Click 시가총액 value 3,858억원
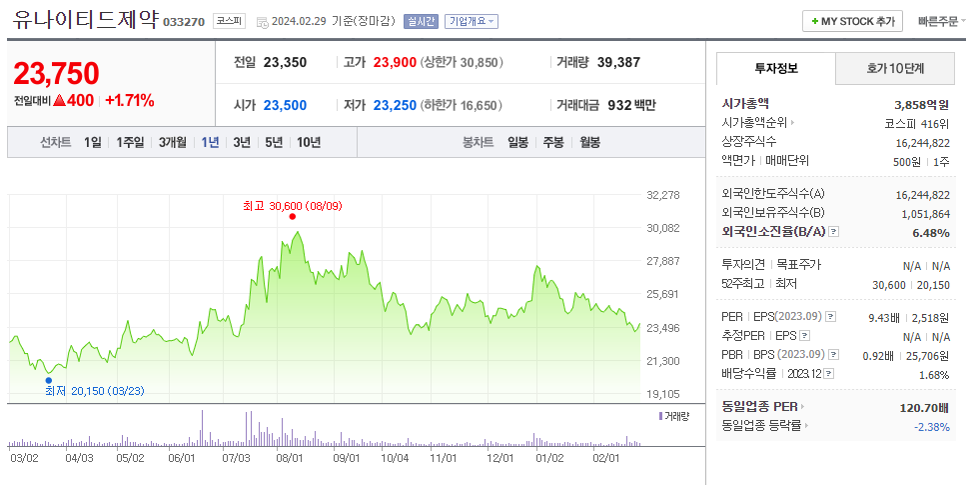Screen dimensions: 980x485 [x=922, y=105]
